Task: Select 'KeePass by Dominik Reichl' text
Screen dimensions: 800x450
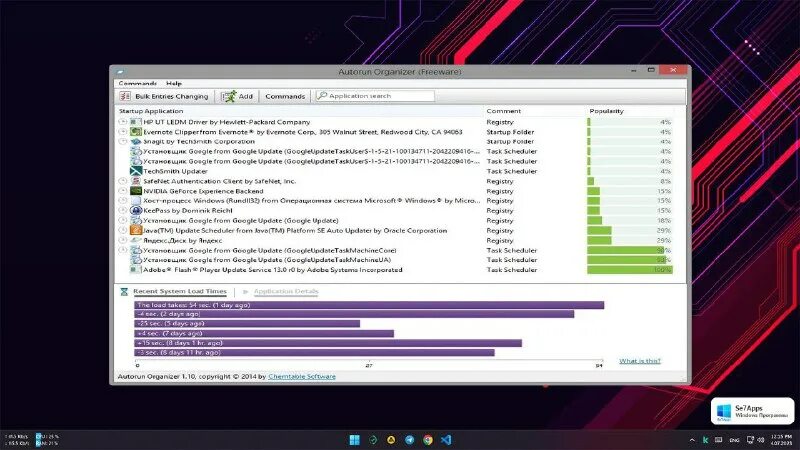Action: tap(187, 210)
